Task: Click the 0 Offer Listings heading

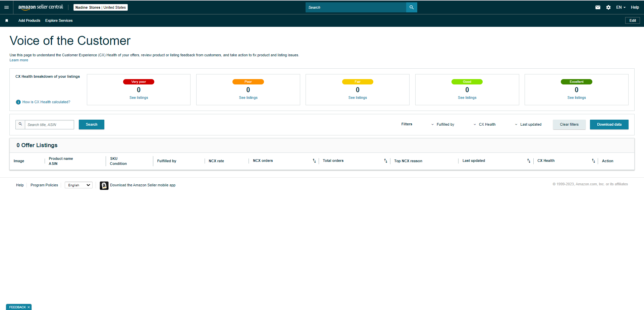Action: pos(37,145)
